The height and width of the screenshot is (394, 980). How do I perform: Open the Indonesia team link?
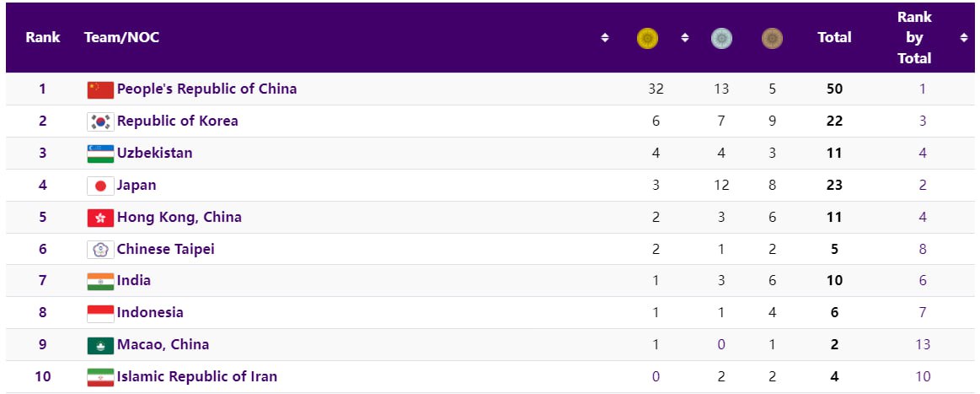click(x=150, y=312)
